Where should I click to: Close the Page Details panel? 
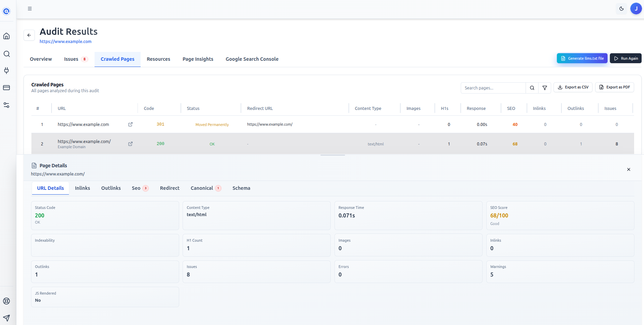pos(628,169)
